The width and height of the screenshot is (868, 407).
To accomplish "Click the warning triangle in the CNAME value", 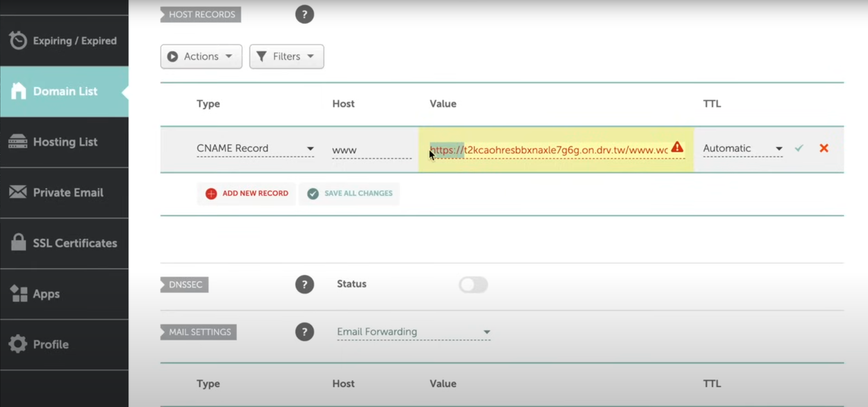I will click(678, 148).
